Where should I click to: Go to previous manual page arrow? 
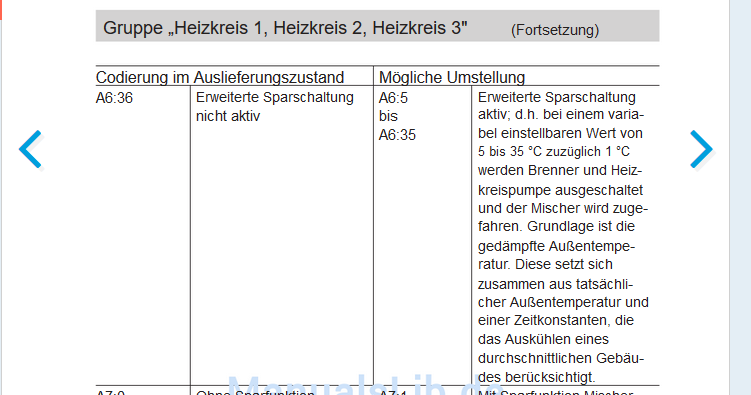tap(31, 149)
